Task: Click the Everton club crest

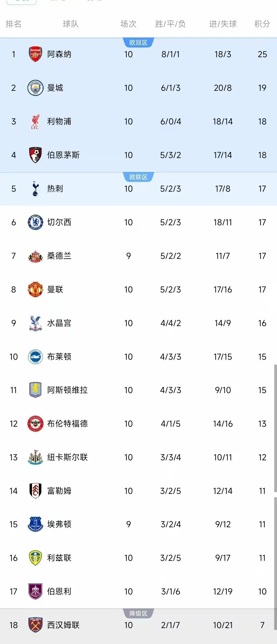Action: coord(35,524)
